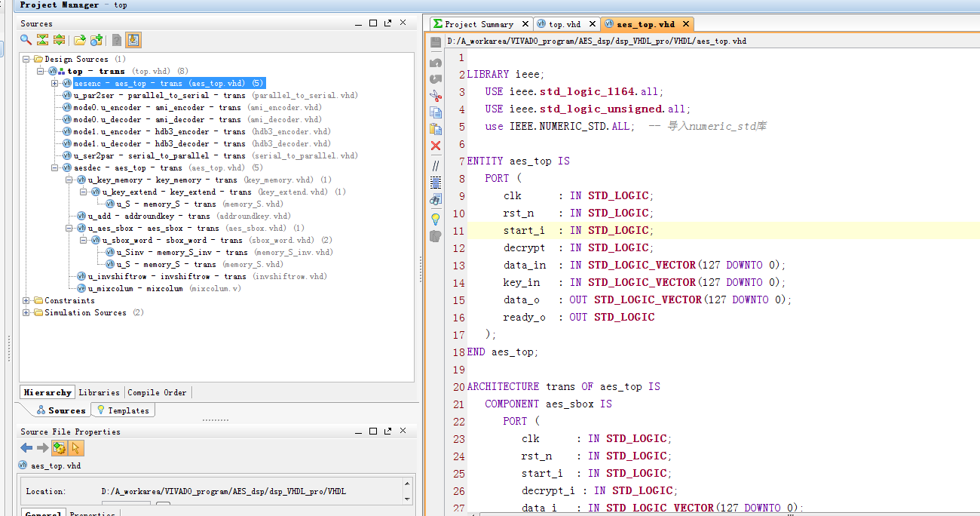Click the Add Sources plus icon
980x516 pixels.
[96, 40]
